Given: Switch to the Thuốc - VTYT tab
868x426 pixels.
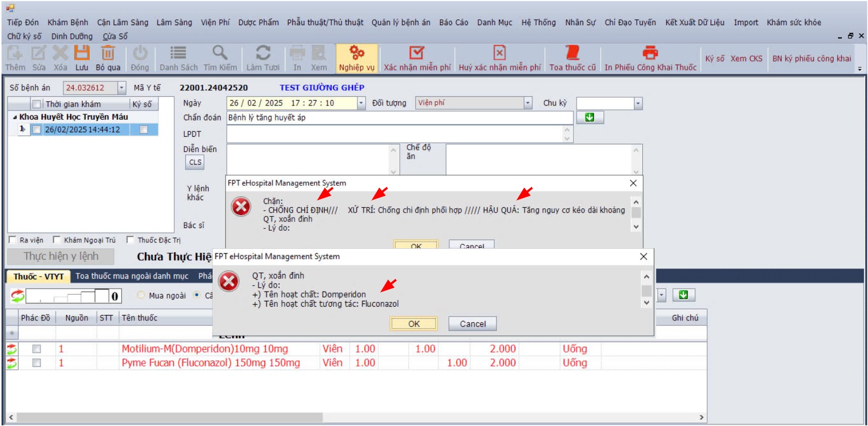Looking at the screenshot, I should pos(39,277).
